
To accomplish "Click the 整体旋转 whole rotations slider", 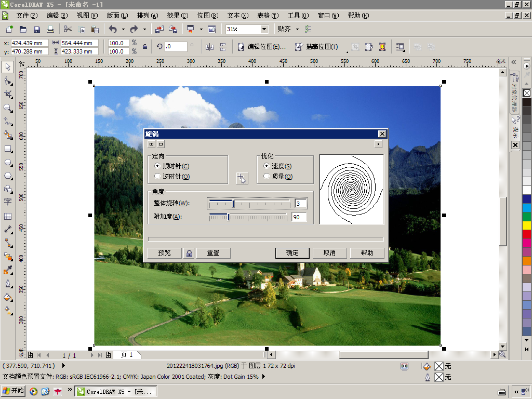I will point(249,204).
